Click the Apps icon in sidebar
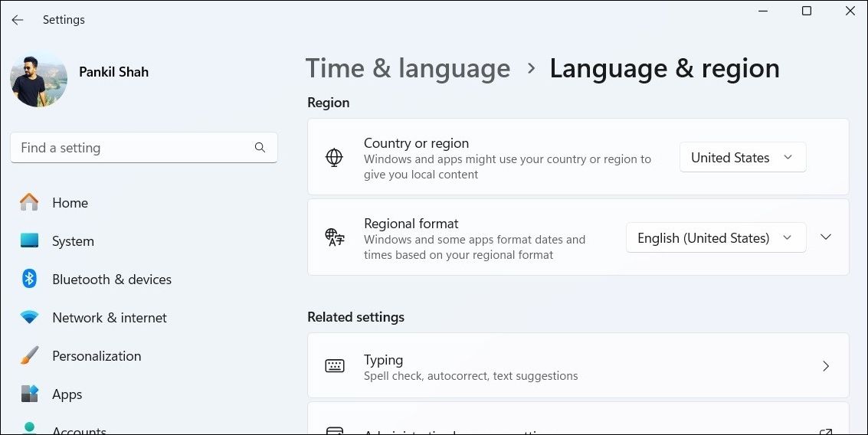Screen dimensions: 868x435 pyautogui.click(x=29, y=394)
